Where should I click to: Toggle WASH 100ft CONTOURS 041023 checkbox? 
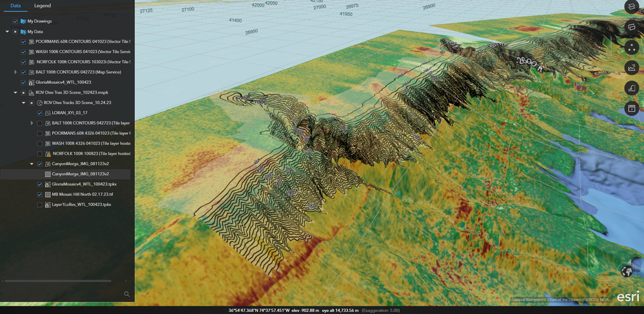(x=23, y=52)
